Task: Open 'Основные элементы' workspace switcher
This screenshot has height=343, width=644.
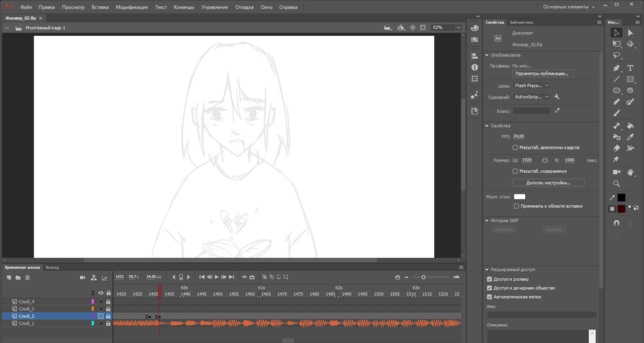Action: [x=568, y=7]
